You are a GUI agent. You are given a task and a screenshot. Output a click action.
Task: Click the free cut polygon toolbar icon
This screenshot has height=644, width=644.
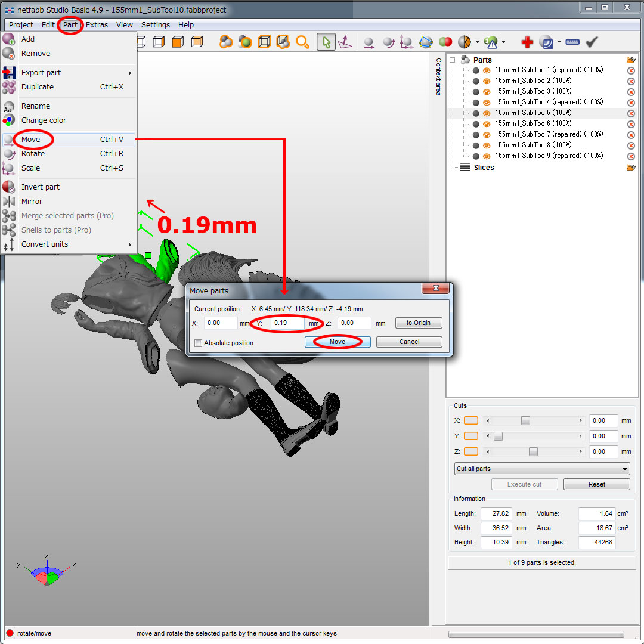click(x=426, y=42)
